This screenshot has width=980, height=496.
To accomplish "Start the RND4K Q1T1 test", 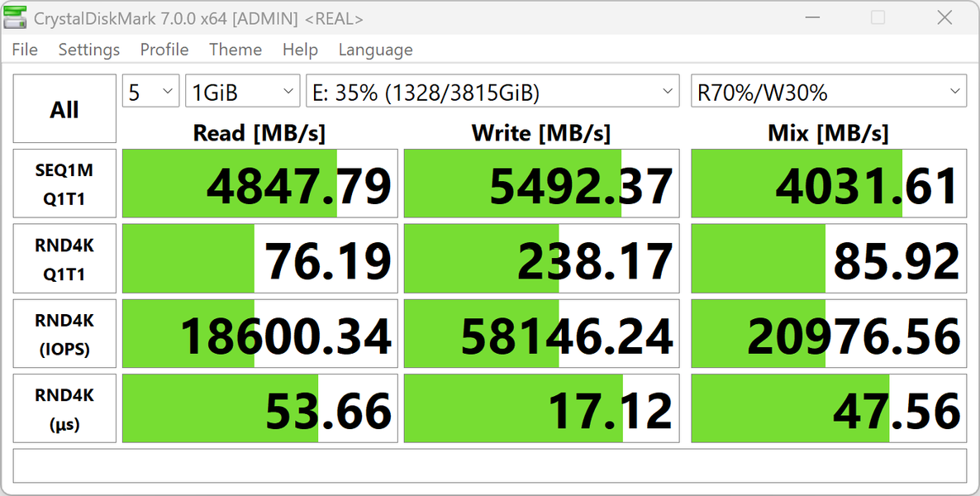I will click(64, 259).
